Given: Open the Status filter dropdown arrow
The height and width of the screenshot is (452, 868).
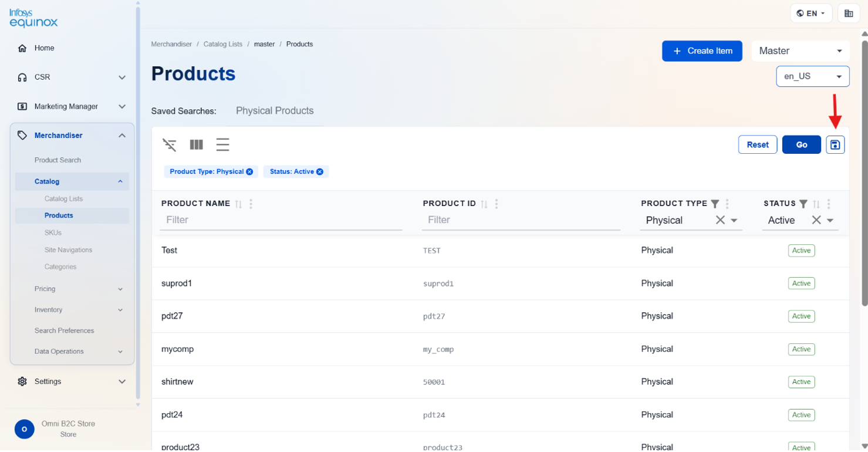Looking at the screenshot, I should tap(830, 221).
